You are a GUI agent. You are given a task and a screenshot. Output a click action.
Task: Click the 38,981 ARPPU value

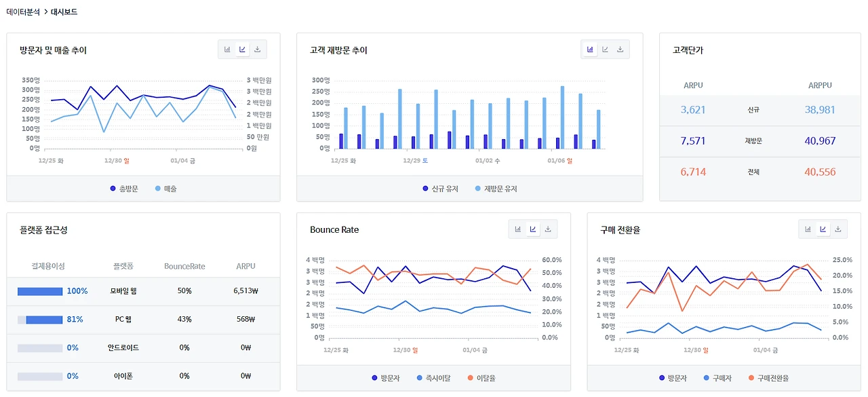coord(820,110)
